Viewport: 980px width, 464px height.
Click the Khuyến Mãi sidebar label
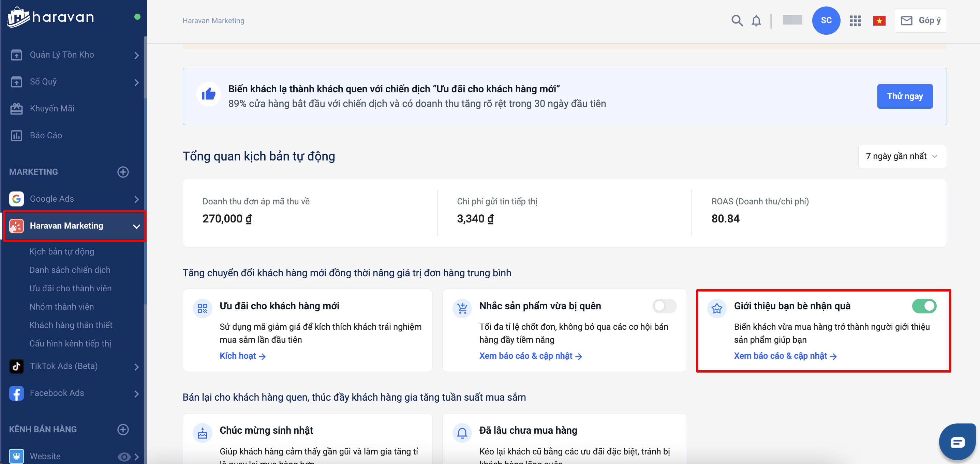click(x=52, y=109)
